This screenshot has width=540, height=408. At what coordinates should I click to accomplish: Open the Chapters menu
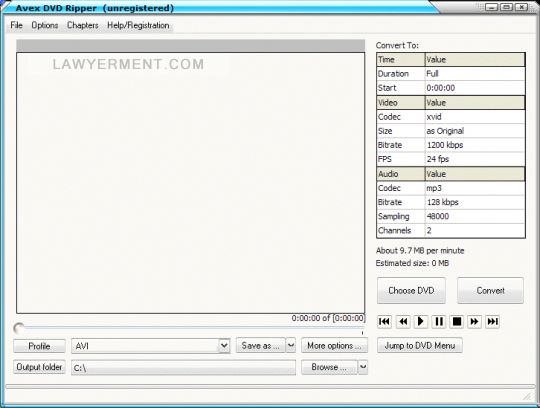[83, 25]
